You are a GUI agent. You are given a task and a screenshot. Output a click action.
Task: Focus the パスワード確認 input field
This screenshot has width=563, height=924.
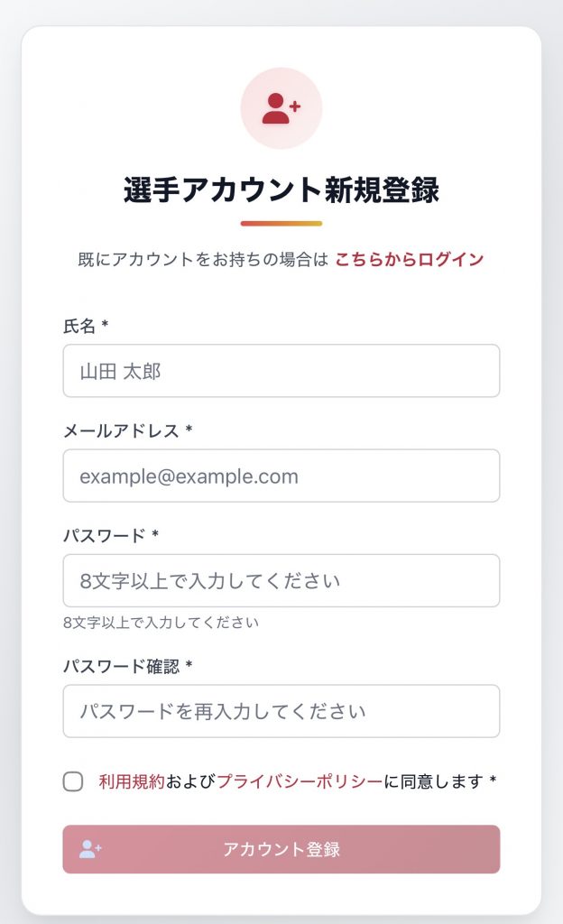pos(281,711)
